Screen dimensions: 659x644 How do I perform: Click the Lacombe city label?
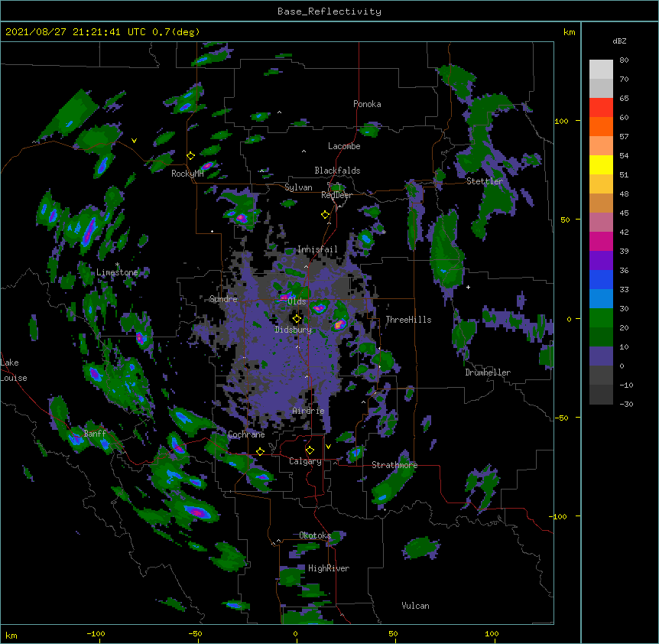pyautogui.click(x=344, y=146)
